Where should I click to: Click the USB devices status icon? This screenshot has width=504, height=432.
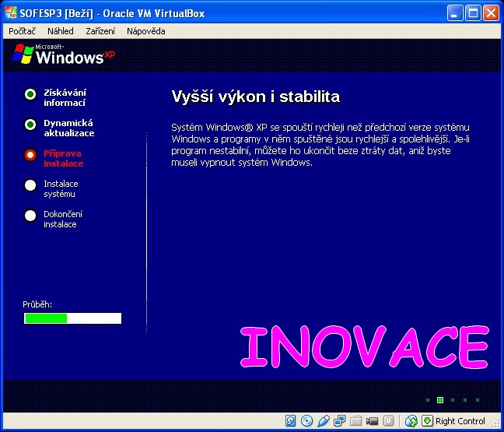(x=323, y=421)
